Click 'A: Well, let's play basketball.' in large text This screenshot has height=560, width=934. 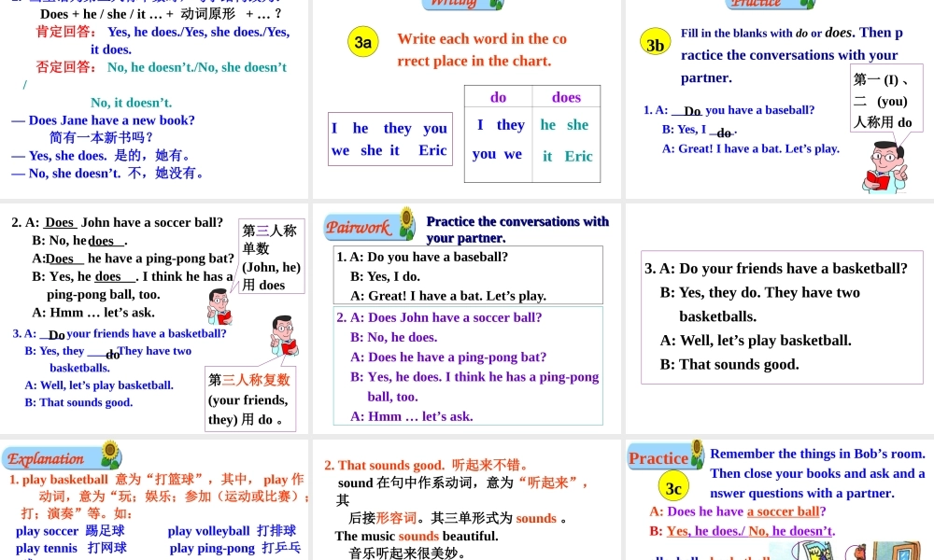pos(756,341)
